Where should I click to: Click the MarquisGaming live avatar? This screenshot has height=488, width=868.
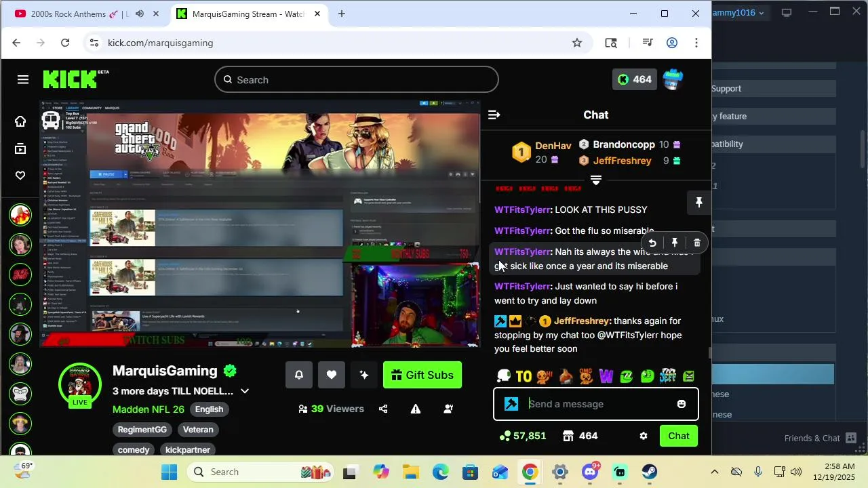[x=80, y=384]
